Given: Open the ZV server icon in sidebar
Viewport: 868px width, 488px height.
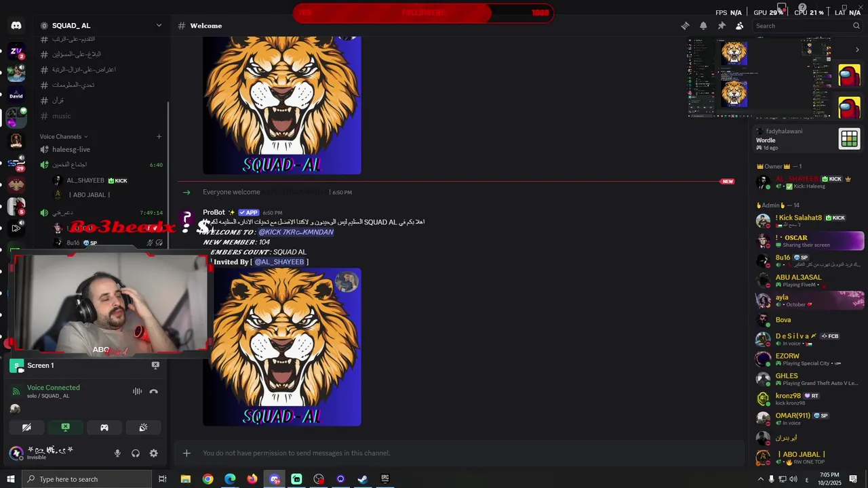Looking at the screenshot, I should tap(16, 52).
